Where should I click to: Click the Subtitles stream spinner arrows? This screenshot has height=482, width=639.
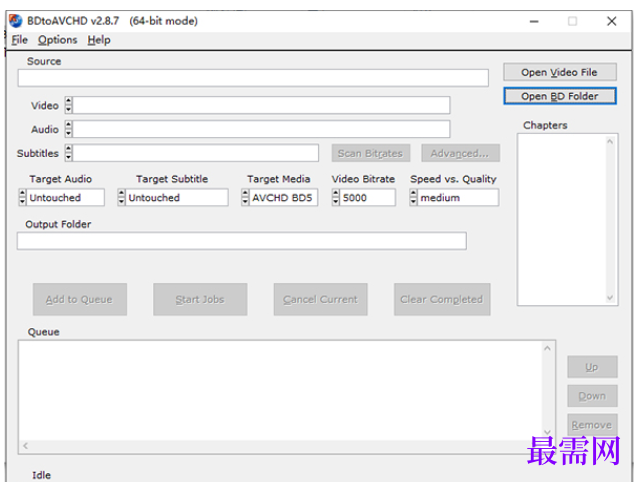click(x=68, y=153)
